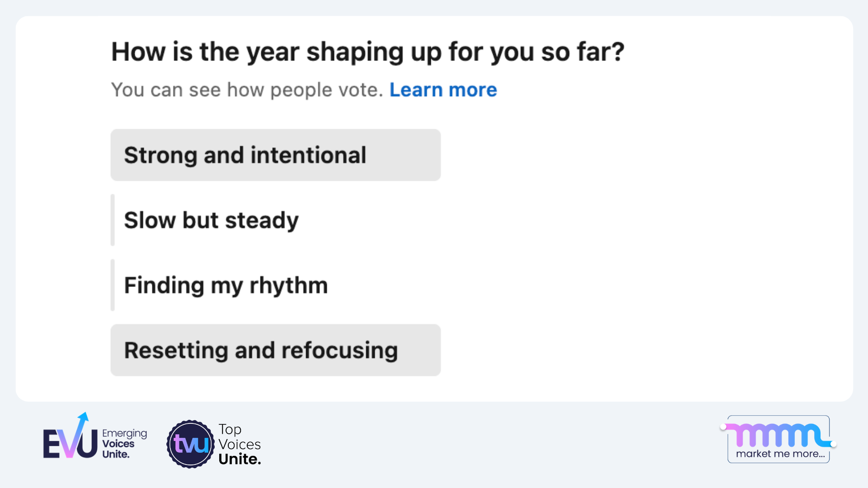The image size is (868, 488).
Task: Select the 'Slow but steady' poll option
Action: pyautogui.click(x=211, y=220)
